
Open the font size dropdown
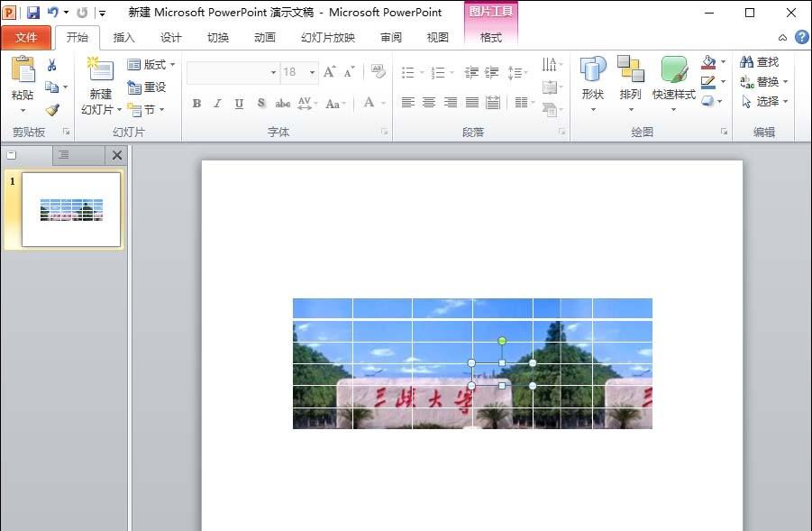click(x=311, y=72)
